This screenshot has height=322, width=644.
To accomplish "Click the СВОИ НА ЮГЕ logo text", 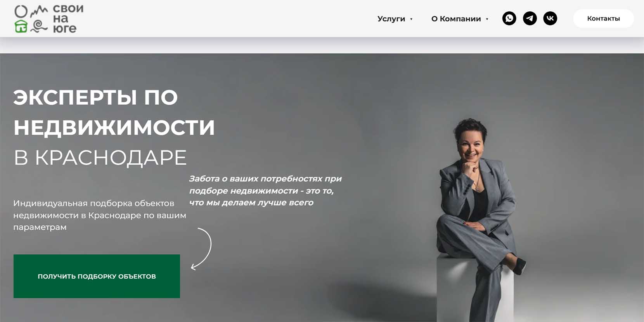I will [68, 19].
